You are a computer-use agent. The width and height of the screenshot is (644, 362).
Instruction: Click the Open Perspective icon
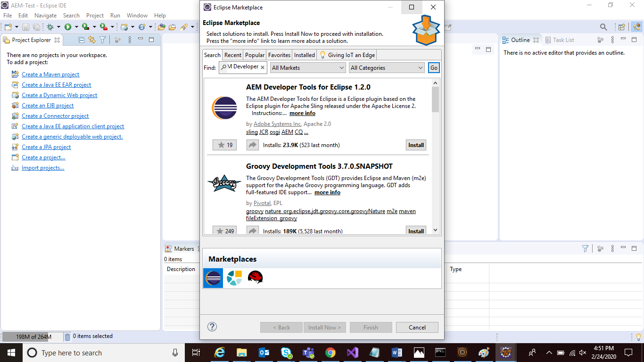coord(622,27)
